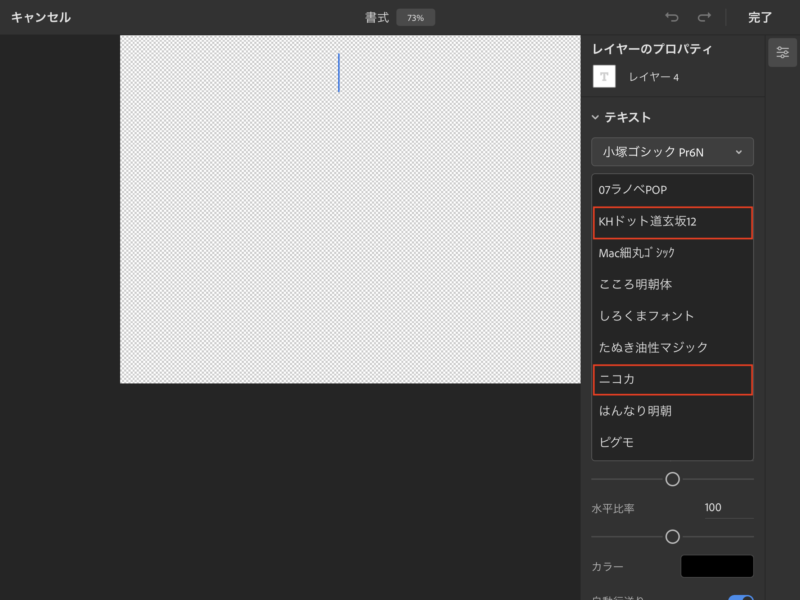Pick the たぬき油性マジック font
800x600 pixels.
click(672, 348)
